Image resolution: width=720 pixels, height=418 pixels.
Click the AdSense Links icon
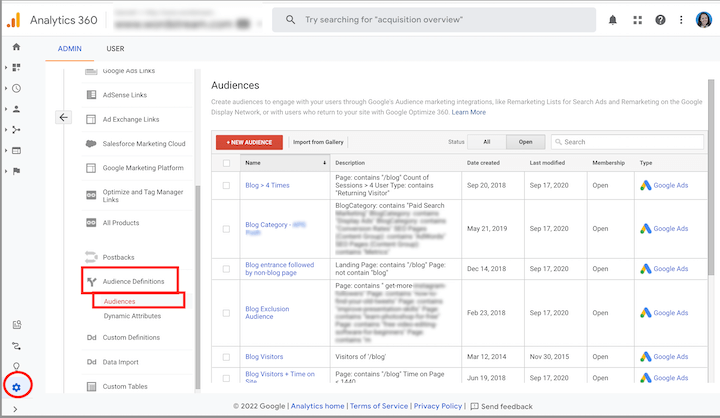click(91, 95)
